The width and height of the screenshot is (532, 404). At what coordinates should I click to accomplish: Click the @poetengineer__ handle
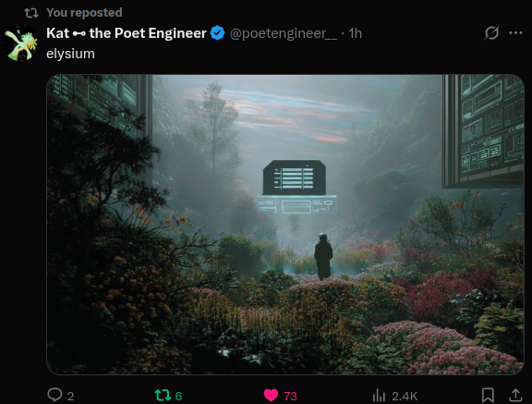click(x=284, y=33)
